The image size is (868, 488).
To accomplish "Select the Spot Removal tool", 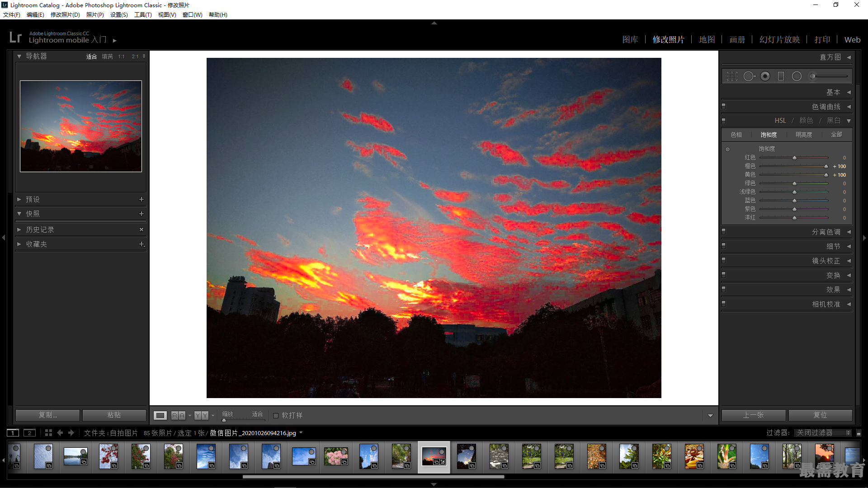I will pyautogui.click(x=749, y=76).
